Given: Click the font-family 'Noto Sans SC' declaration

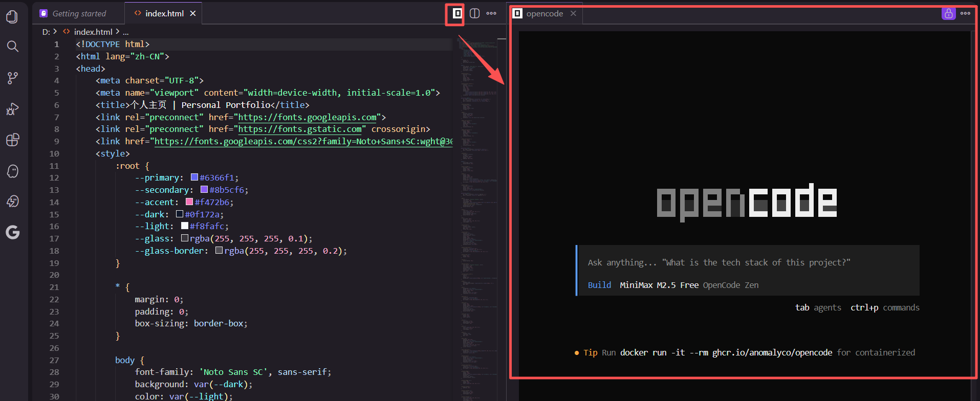Looking at the screenshot, I should pos(233,372).
